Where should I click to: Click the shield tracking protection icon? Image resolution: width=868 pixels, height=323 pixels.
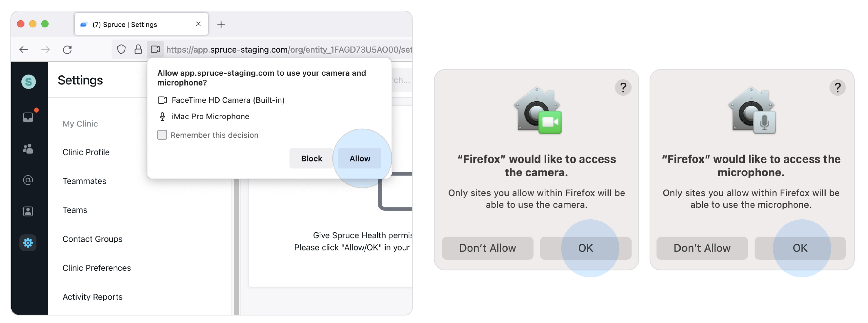point(121,49)
